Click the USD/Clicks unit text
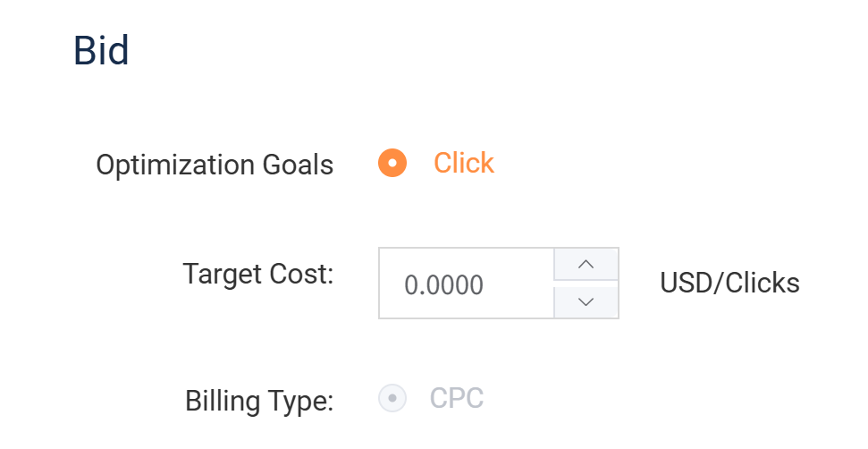868x449 pixels. [729, 284]
